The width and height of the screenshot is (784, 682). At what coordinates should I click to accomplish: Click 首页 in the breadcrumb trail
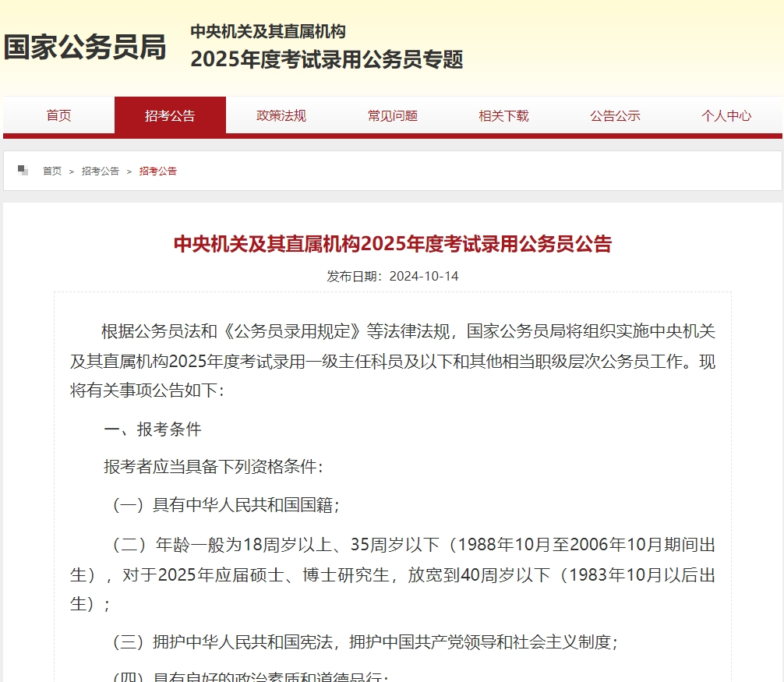54,171
